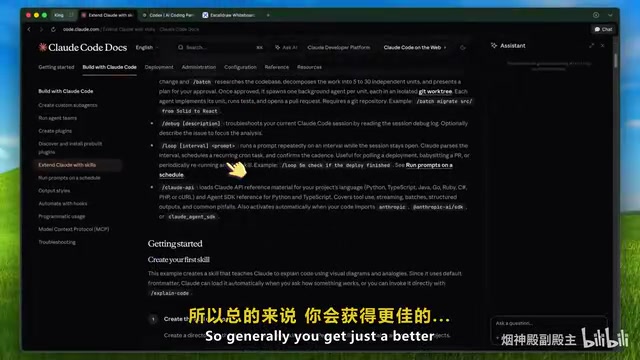
Task: Reload the page with the refresh icon
Action: coord(53,29)
